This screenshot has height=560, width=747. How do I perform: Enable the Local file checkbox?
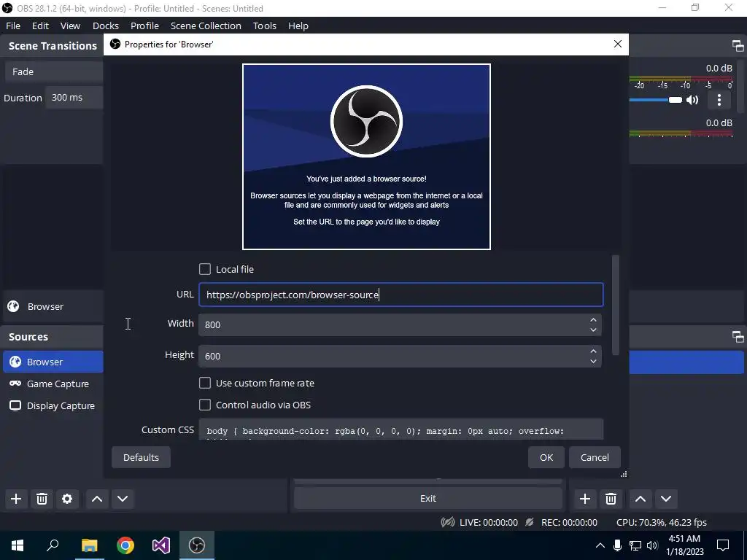(x=205, y=270)
